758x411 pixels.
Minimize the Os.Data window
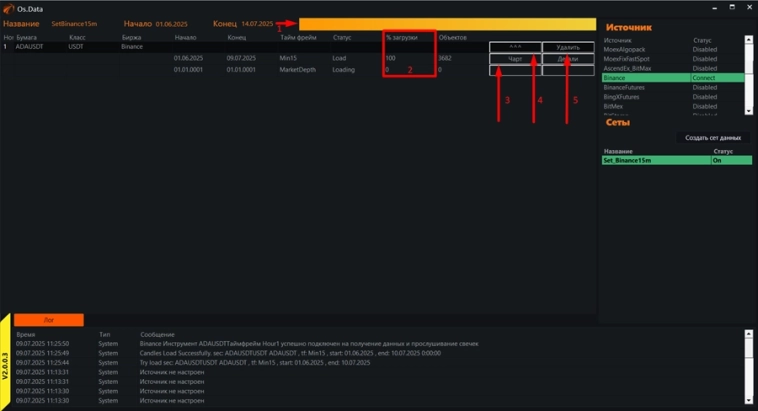(714, 8)
